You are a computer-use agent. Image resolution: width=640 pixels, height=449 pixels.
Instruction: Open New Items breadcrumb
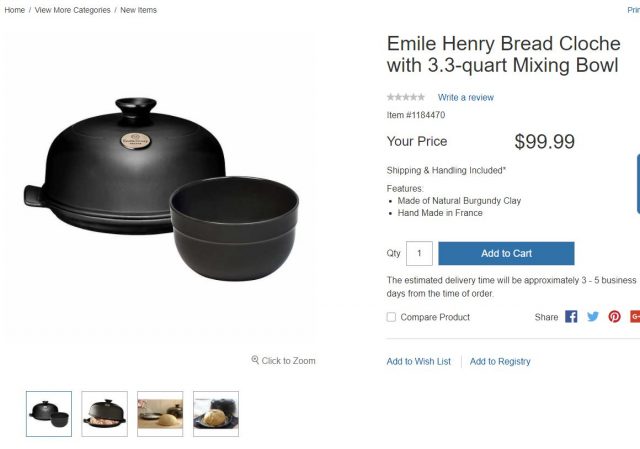139,10
